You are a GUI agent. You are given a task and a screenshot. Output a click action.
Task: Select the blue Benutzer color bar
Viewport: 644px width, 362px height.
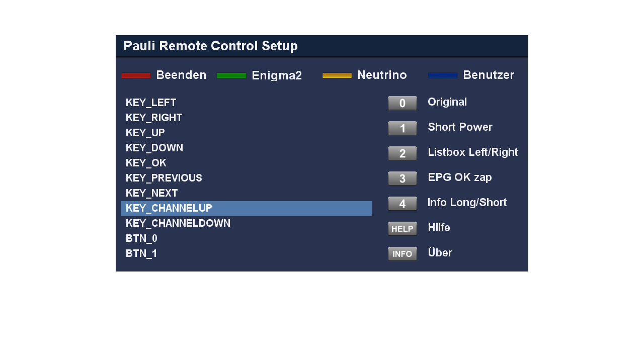[443, 75]
